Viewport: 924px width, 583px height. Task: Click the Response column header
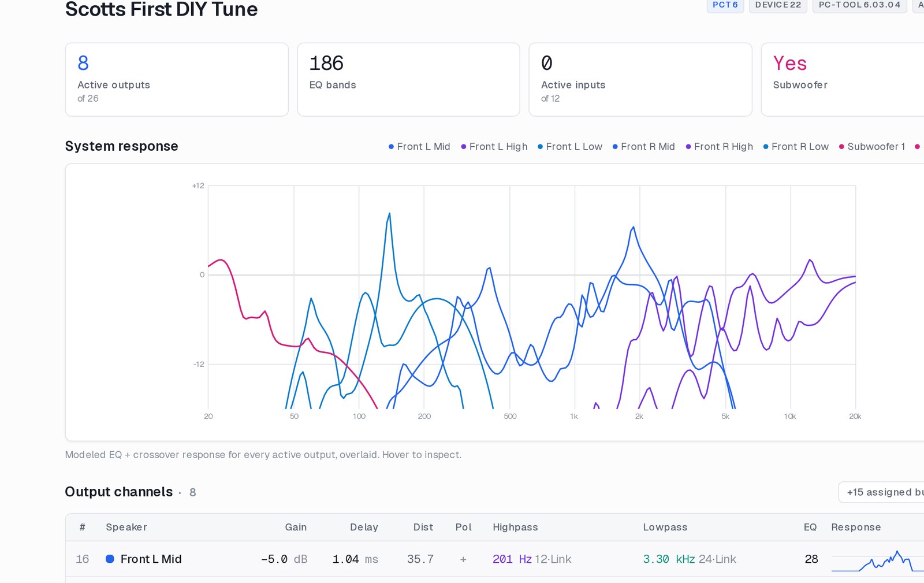856,527
